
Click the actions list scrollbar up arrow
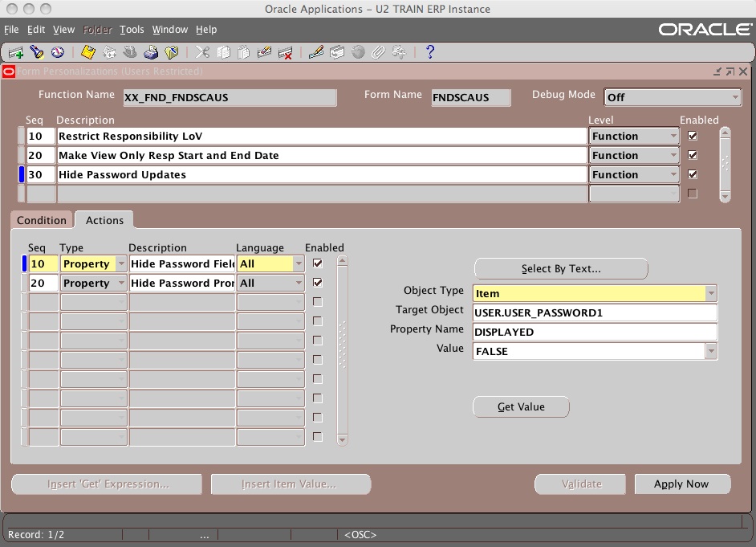click(x=342, y=261)
